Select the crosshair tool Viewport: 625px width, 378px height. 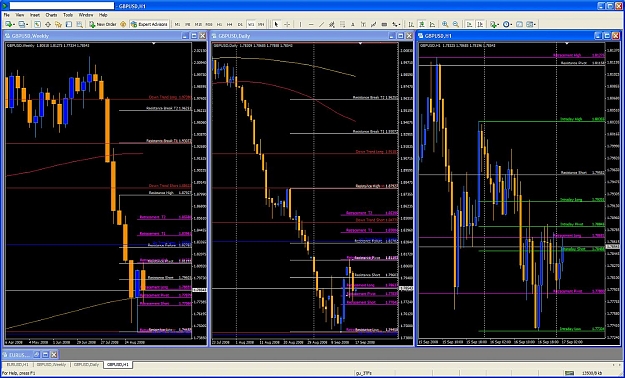pyautogui.click(x=287, y=24)
